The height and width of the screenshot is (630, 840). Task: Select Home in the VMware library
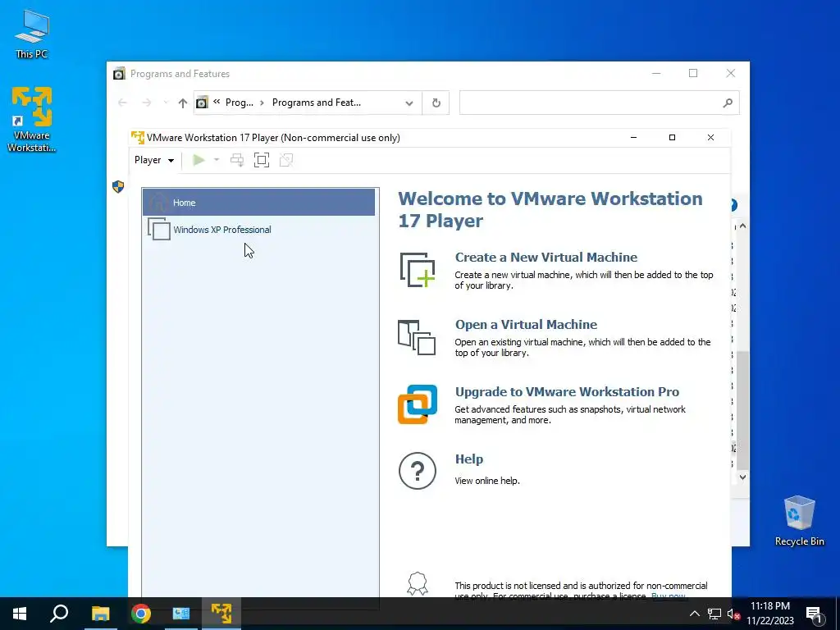(x=258, y=203)
